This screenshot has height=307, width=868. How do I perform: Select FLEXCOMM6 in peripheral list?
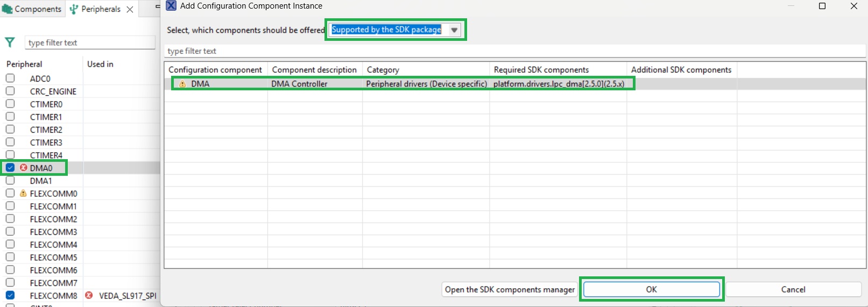(53, 270)
